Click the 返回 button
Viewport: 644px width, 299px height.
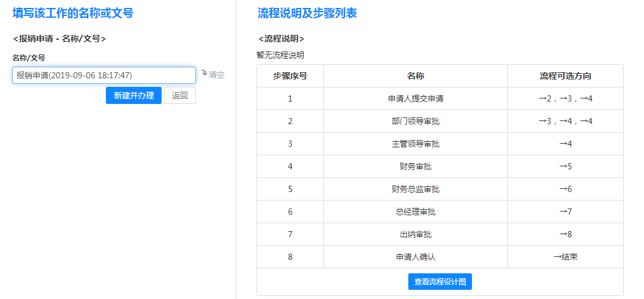click(x=180, y=95)
